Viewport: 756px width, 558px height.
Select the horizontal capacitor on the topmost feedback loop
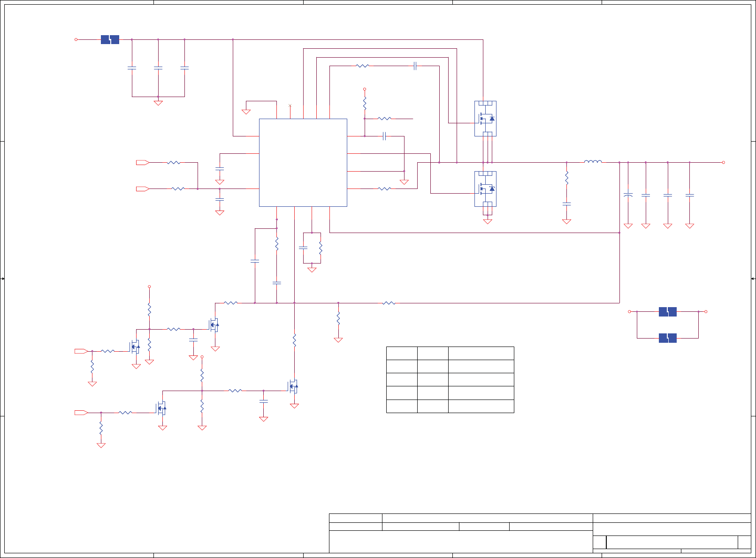tap(415, 66)
